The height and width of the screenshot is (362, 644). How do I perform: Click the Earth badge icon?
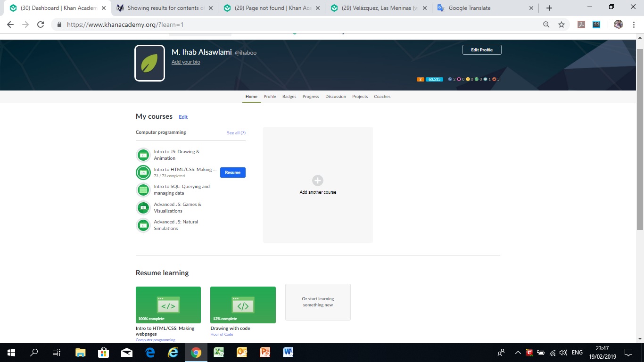[x=477, y=79]
